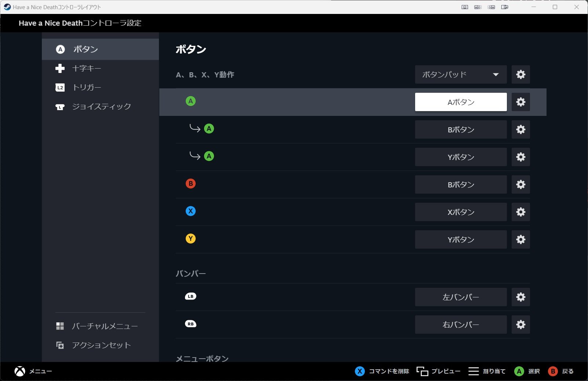Click the LB bumper glyph
This screenshot has width=588, height=381.
pos(190,296)
